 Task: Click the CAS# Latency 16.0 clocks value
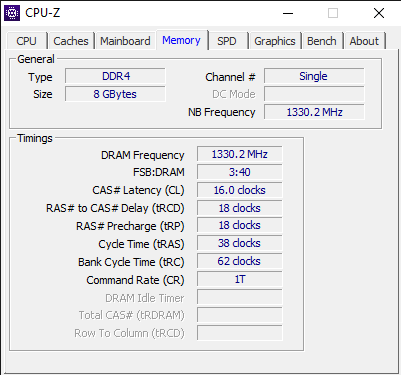tap(239, 190)
